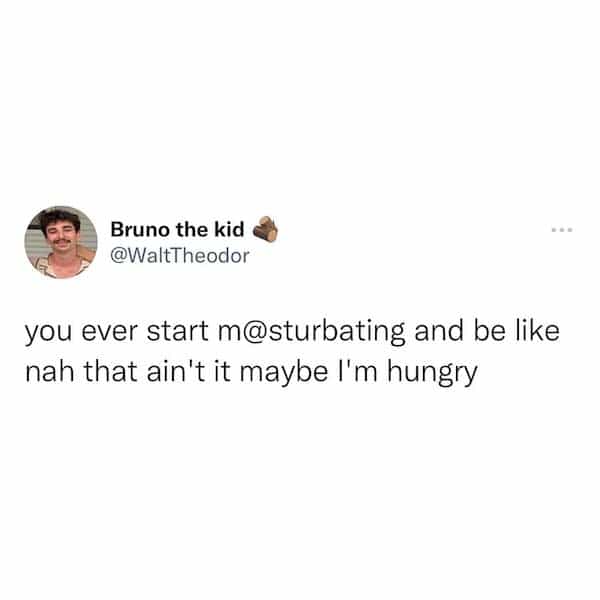The image size is (600, 600).
Task: Click the words "and be like"
Action: pyautogui.click(x=487, y=331)
